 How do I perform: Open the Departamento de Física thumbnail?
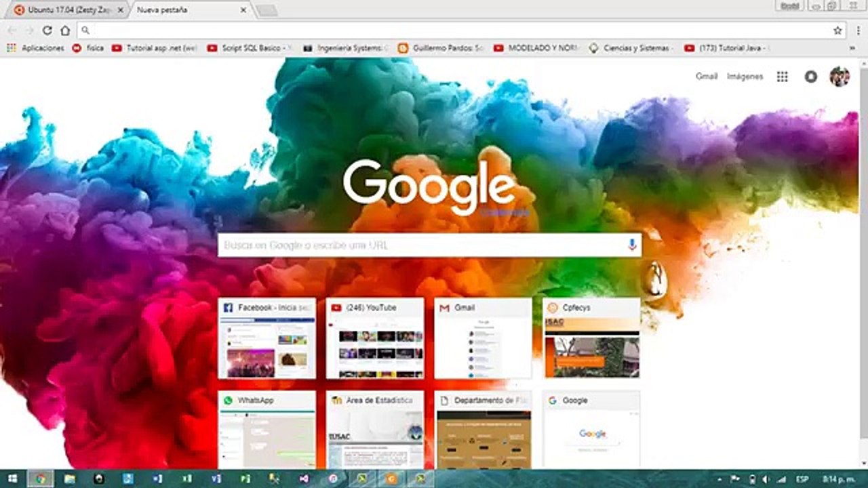pyautogui.click(x=483, y=430)
